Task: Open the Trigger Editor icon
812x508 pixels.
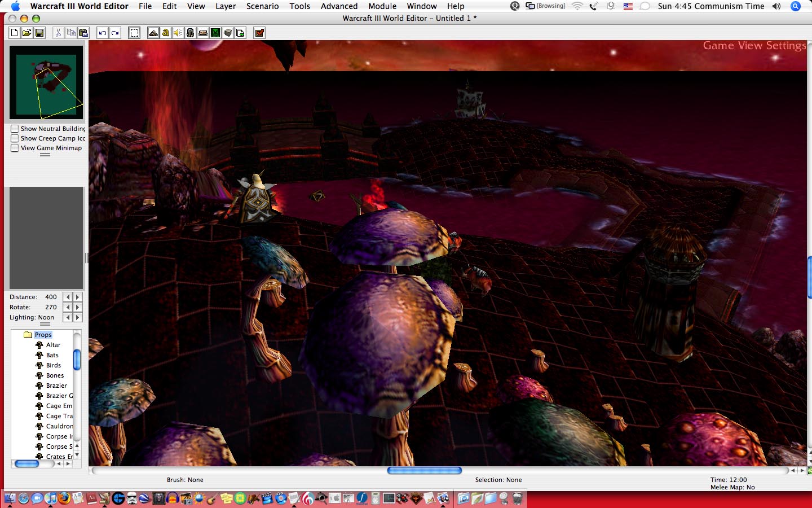Action: coord(166,33)
